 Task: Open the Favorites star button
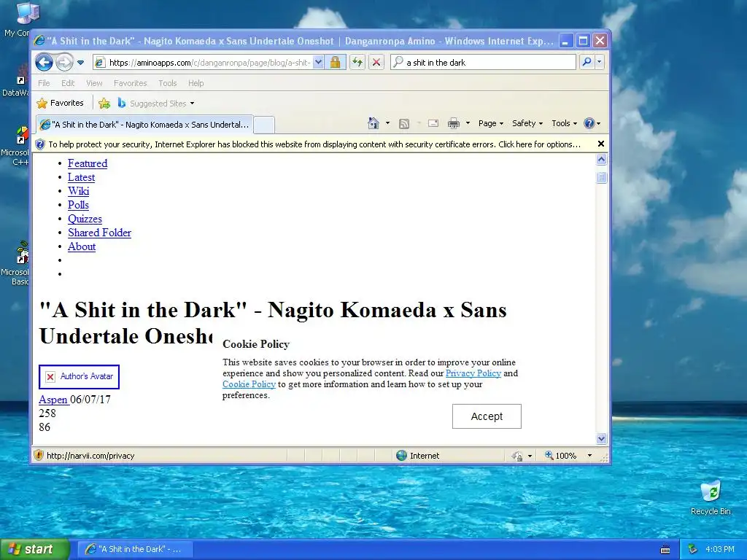[x=60, y=103]
